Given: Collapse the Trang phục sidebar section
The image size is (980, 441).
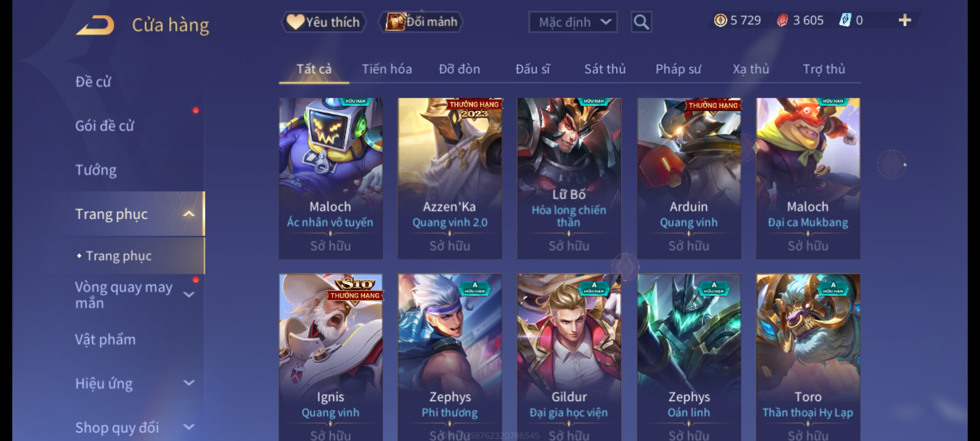Looking at the screenshot, I should (x=189, y=214).
